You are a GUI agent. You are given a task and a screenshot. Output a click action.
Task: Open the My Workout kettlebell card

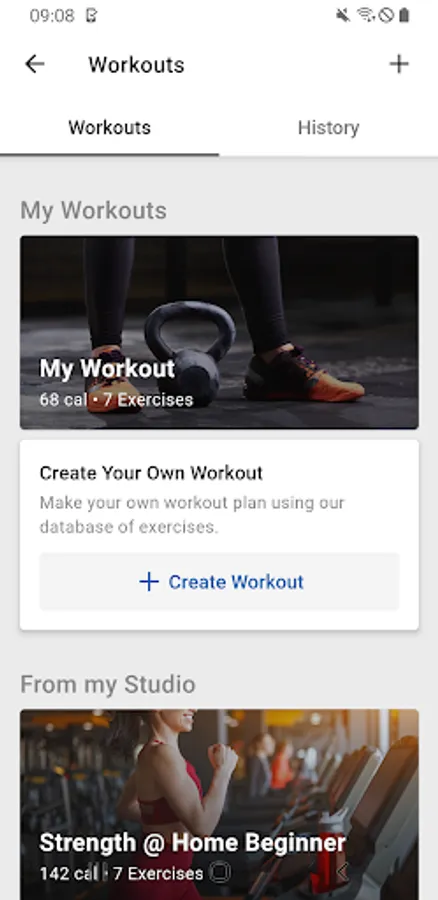pyautogui.click(x=219, y=332)
